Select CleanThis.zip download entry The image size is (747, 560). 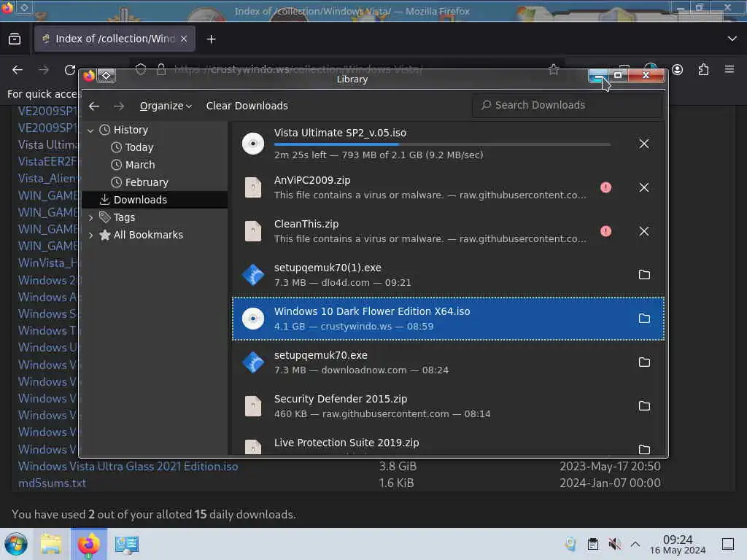(448, 231)
